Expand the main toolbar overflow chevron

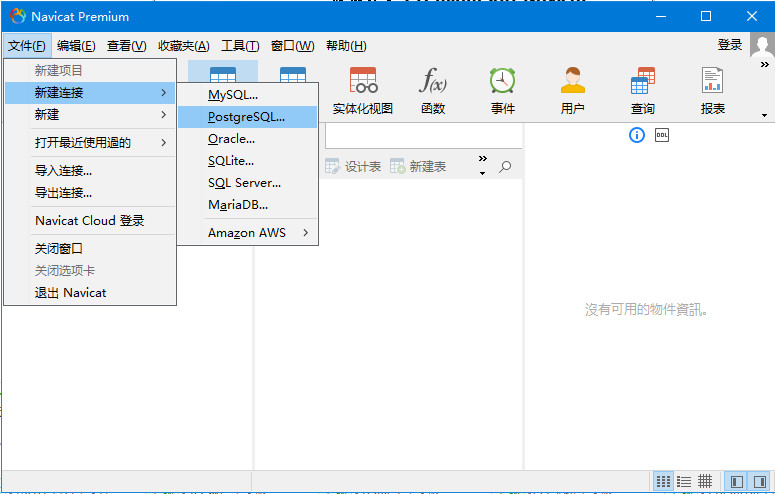765,65
